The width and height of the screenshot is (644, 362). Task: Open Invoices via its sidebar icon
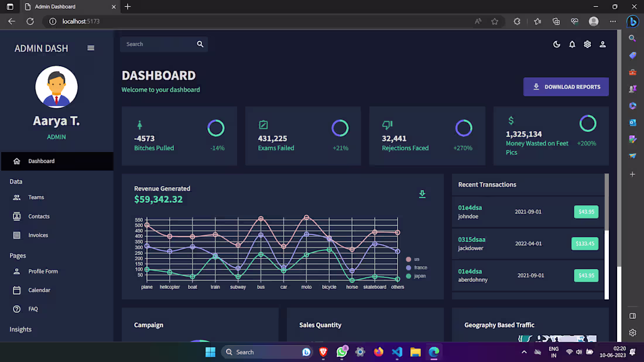(18, 235)
